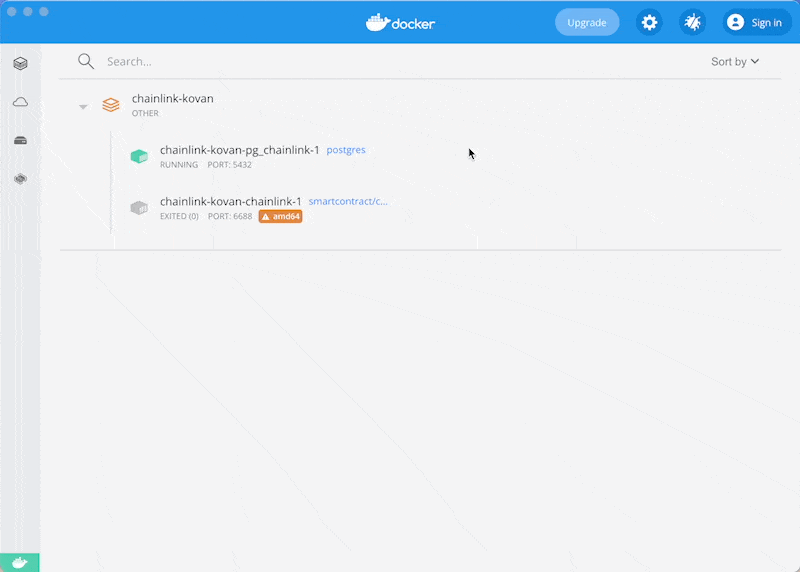The image size is (800, 572).
Task: Click the OTHER label under chainlink-kovan
Action: pos(145,113)
